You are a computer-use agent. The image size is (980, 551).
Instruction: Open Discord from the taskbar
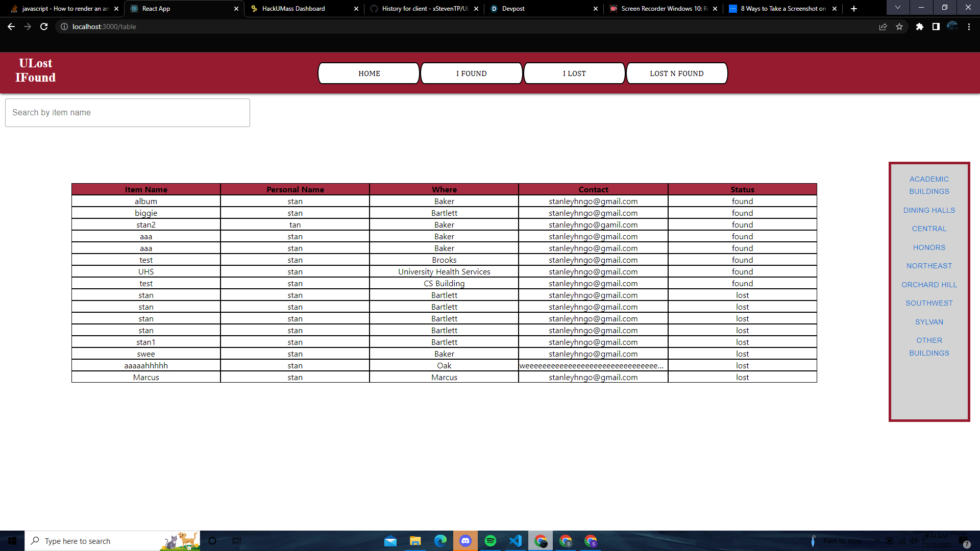point(465,541)
